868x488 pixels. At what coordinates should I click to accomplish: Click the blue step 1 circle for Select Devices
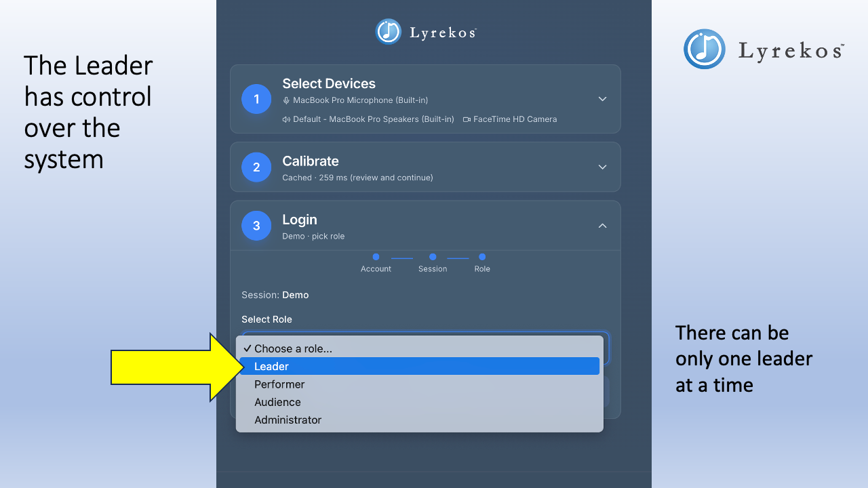(256, 99)
